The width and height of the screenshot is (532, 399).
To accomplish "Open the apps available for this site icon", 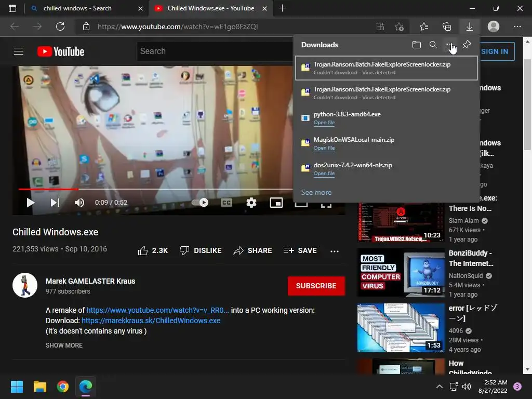I will pyautogui.click(x=380, y=26).
